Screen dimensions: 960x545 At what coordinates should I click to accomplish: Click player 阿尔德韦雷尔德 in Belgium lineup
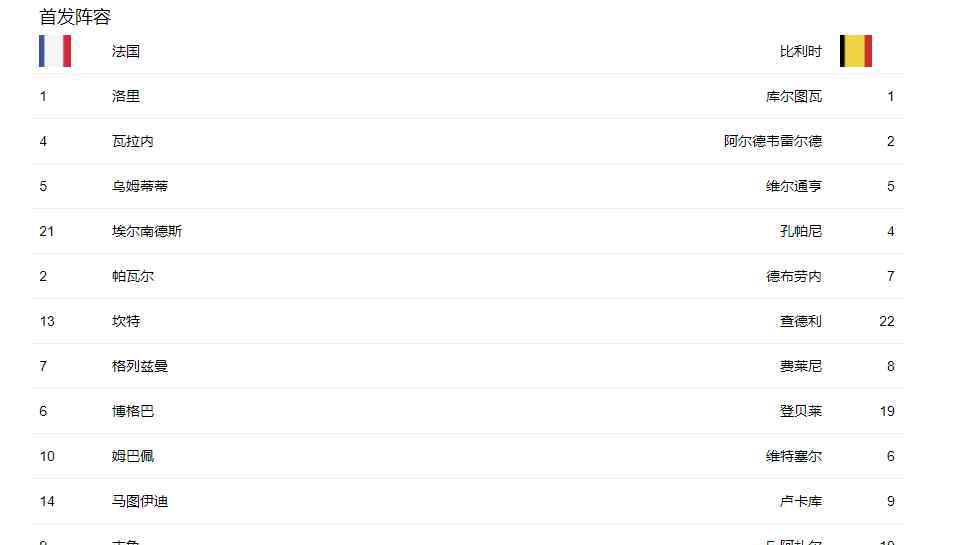(x=772, y=142)
